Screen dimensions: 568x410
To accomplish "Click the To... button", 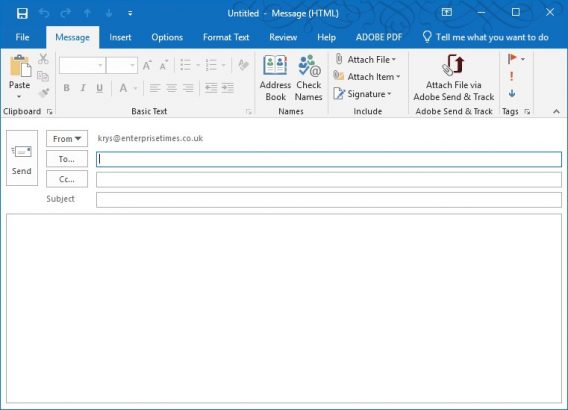I will 67,159.
